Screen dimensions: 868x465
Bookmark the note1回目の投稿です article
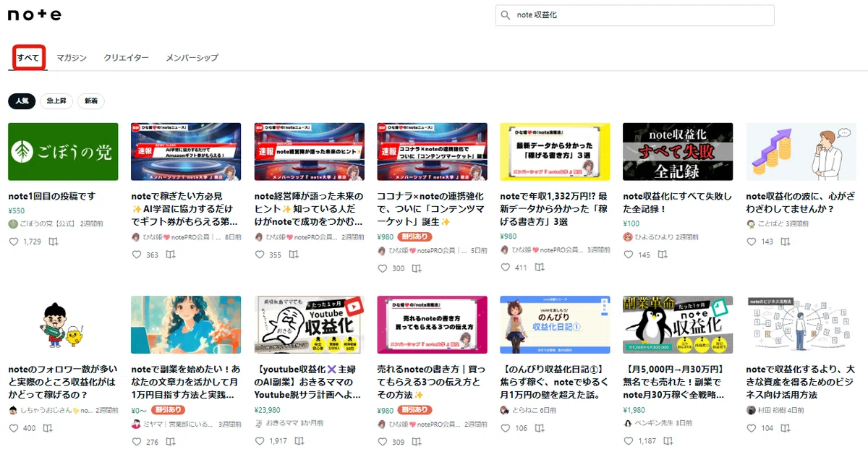pos(53,242)
